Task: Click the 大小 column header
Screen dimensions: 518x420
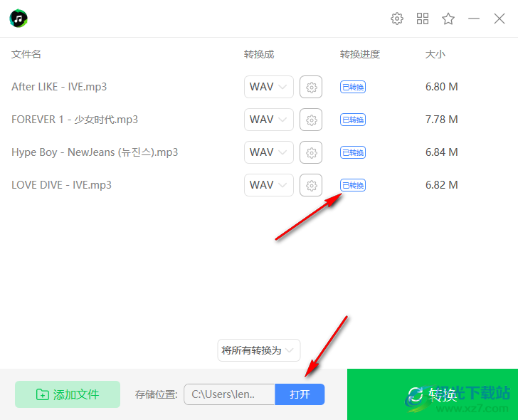Action: [x=435, y=54]
